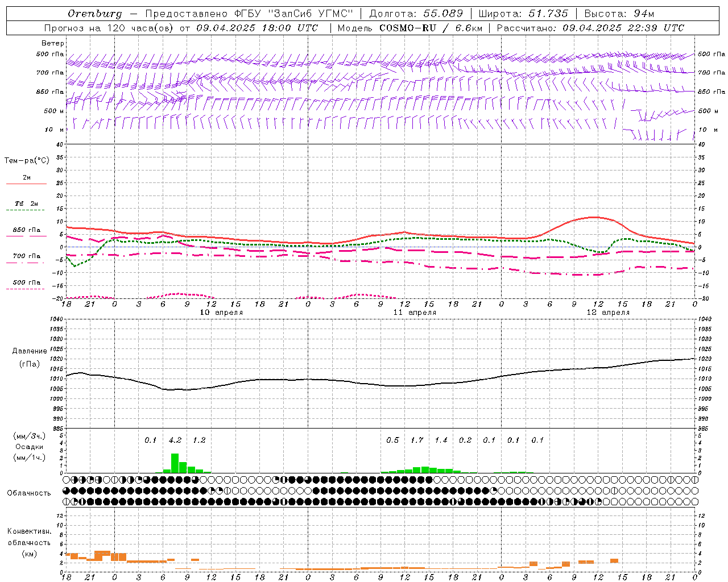This screenshot has width=728, height=582.
Task: Click the '12 апреля' date label
Action: (x=608, y=313)
